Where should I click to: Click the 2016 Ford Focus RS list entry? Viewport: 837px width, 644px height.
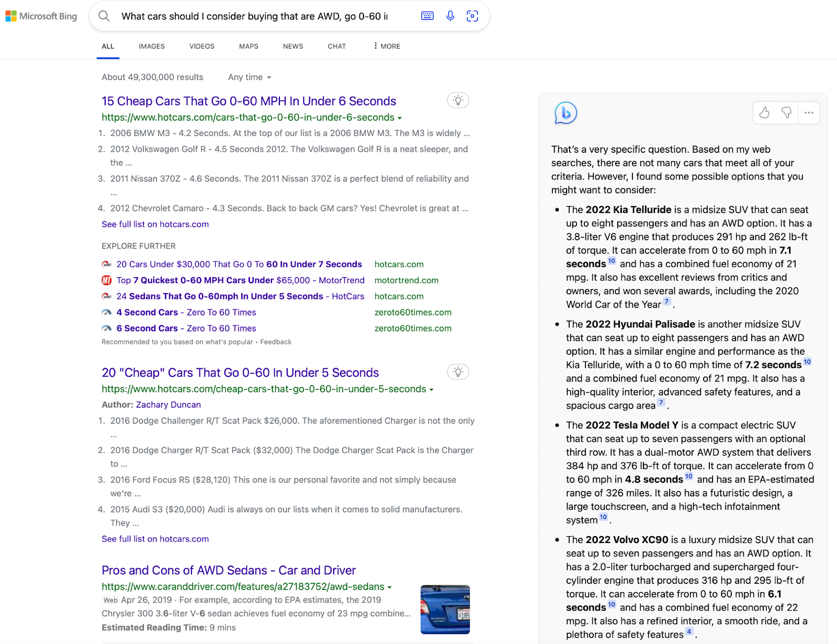pyautogui.click(x=283, y=487)
